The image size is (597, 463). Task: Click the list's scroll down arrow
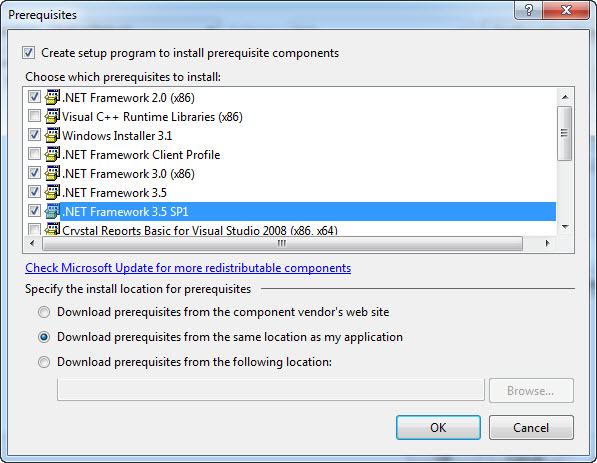[x=565, y=227]
